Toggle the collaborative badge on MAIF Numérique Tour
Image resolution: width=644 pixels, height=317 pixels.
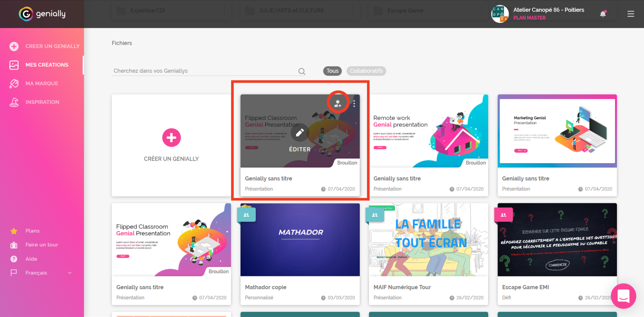click(x=375, y=214)
